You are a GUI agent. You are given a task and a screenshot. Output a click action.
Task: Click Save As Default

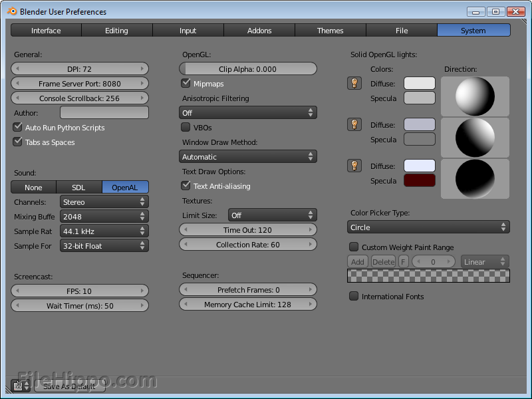(x=69, y=386)
